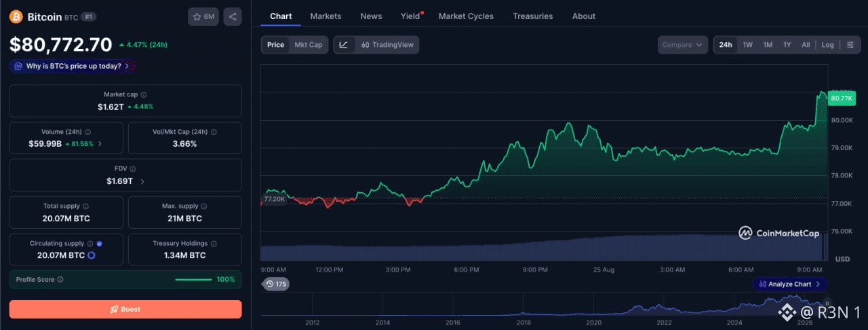Click the '25 Aug' date label on chart axis

[x=604, y=270]
